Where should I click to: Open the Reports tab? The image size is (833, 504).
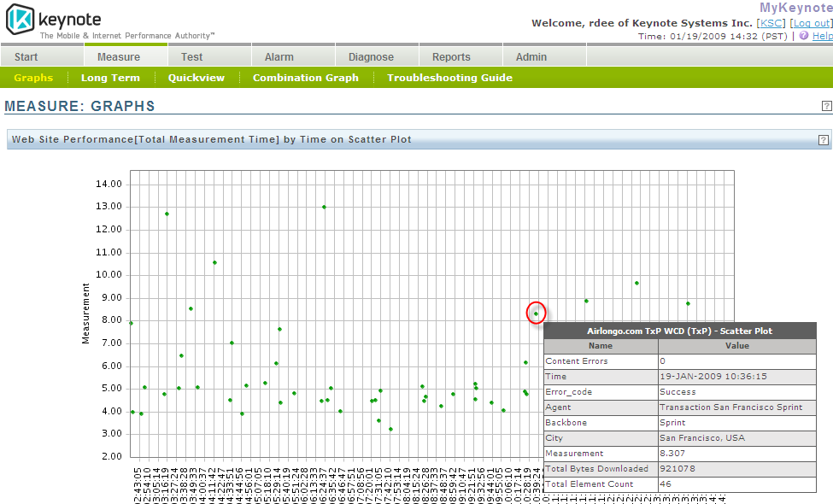pyautogui.click(x=461, y=56)
